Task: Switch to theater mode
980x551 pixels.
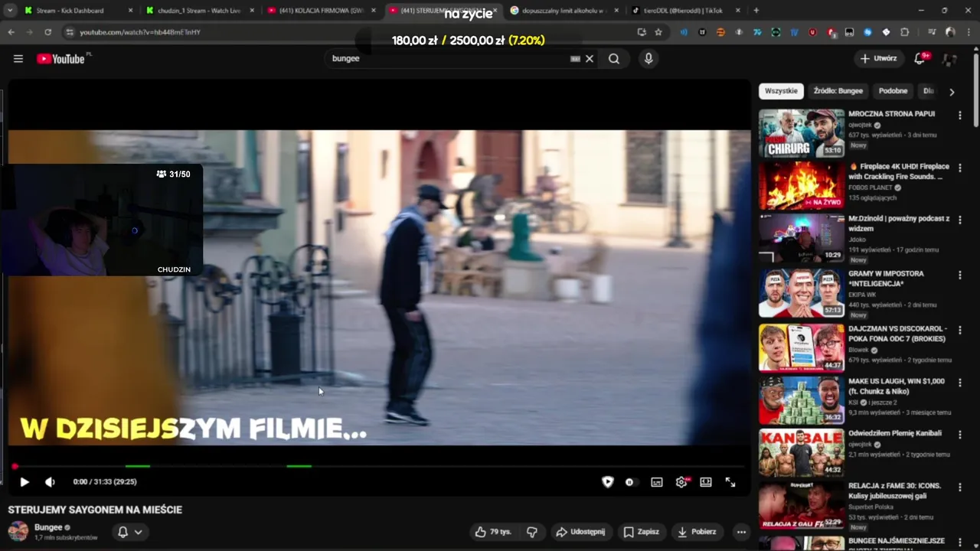Action: (706, 482)
